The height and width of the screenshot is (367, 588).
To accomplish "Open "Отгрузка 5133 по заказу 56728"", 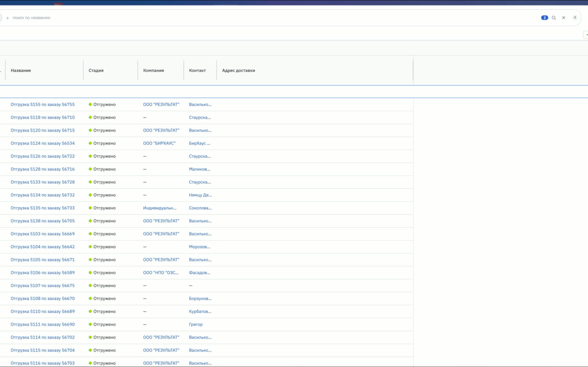I will point(43,182).
